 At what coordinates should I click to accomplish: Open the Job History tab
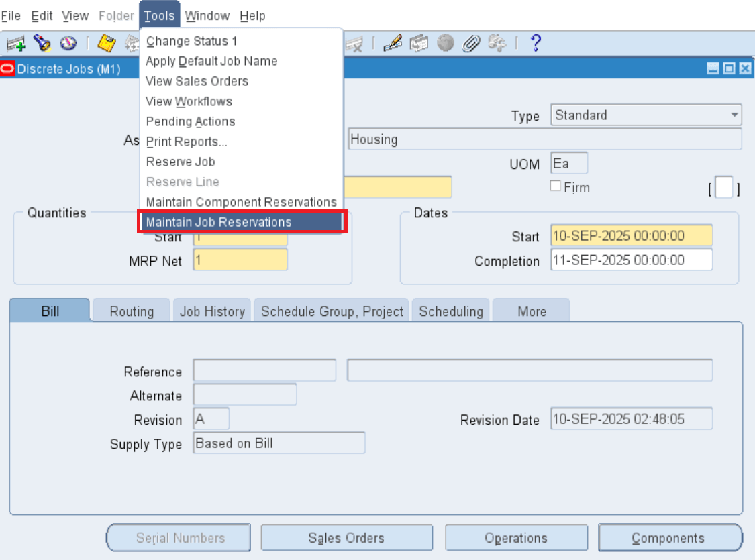(x=212, y=311)
